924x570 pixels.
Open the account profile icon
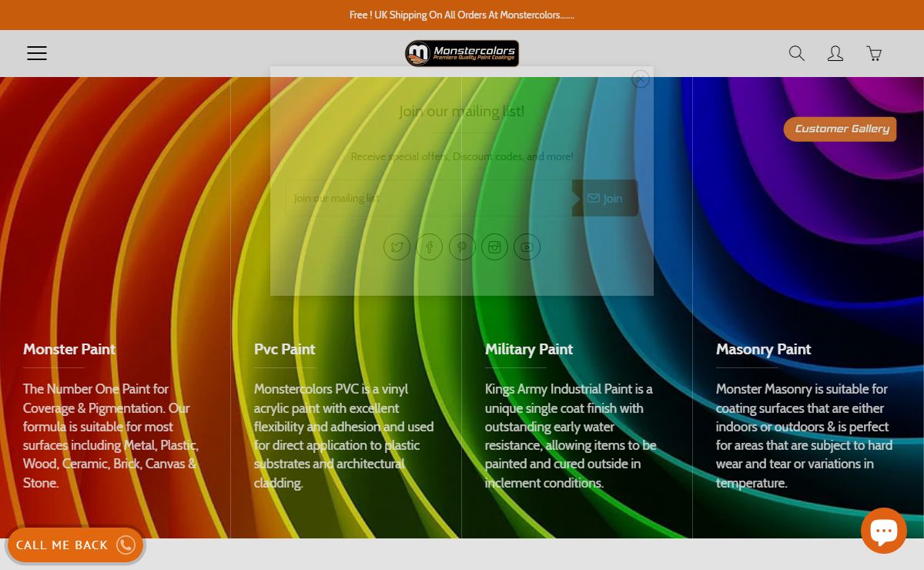tap(835, 53)
